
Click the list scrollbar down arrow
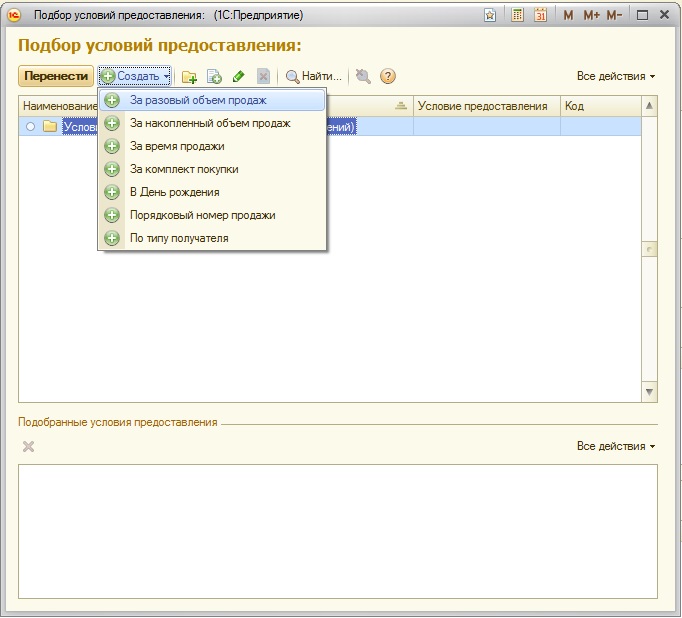pyautogui.click(x=649, y=391)
